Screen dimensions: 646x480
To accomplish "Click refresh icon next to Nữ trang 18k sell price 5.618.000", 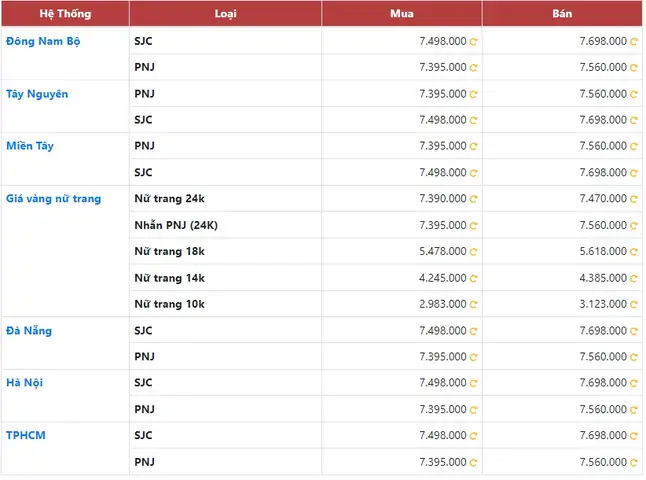I will (634, 252).
